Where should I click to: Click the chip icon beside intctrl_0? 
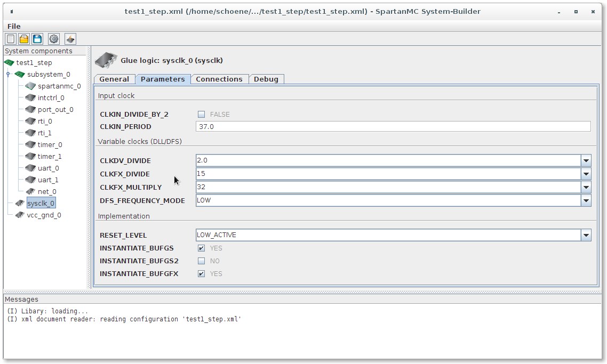pyautogui.click(x=30, y=98)
